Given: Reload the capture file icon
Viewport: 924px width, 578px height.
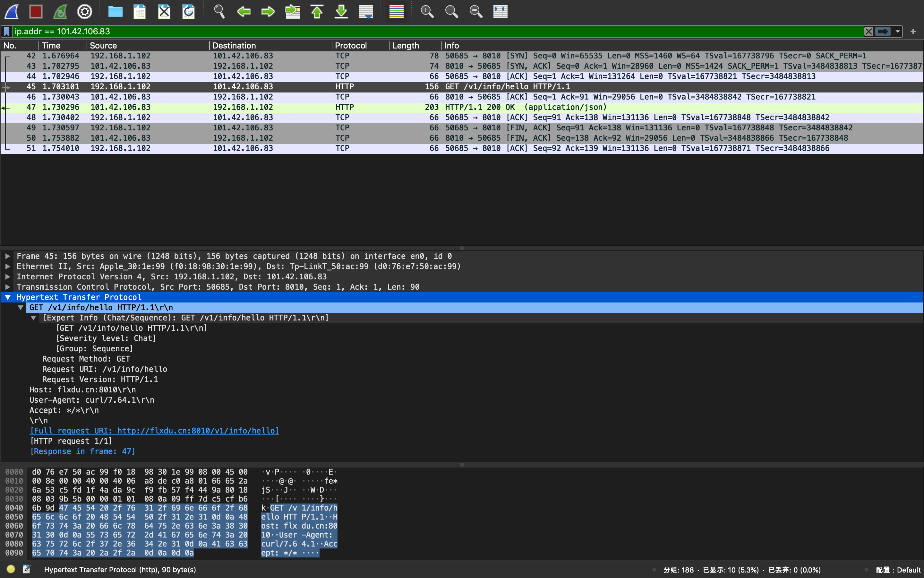Looking at the screenshot, I should pyautogui.click(x=189, y=12).
